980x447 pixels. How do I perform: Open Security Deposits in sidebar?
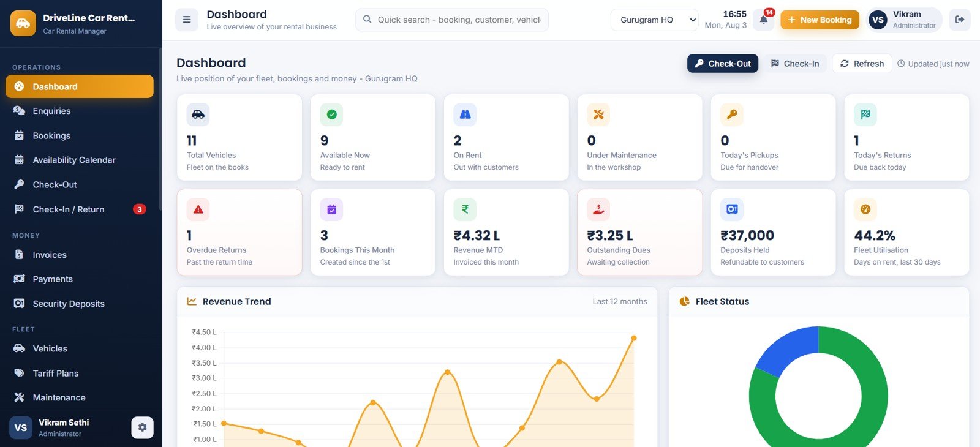(80, 304)
